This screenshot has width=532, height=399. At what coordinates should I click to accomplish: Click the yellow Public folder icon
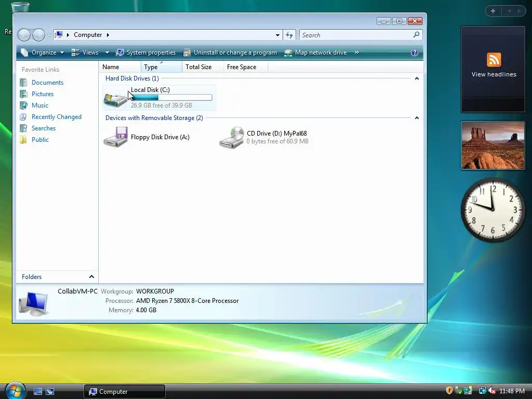[23, 139]
